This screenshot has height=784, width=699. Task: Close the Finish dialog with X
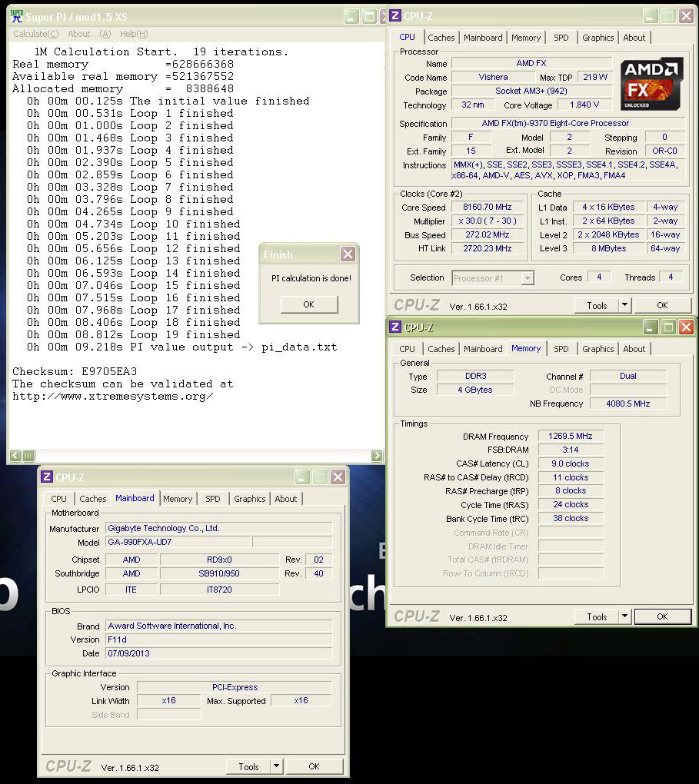[348, 254]
